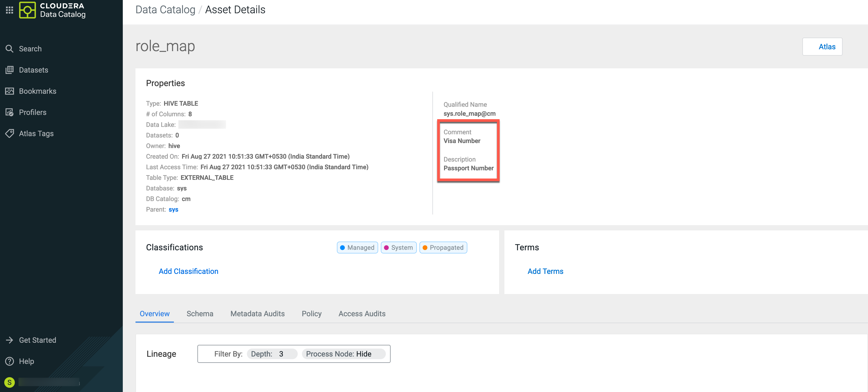868x392 pixels.
Task: Click the Get Started arrow icon
Action: click(10, 340)
